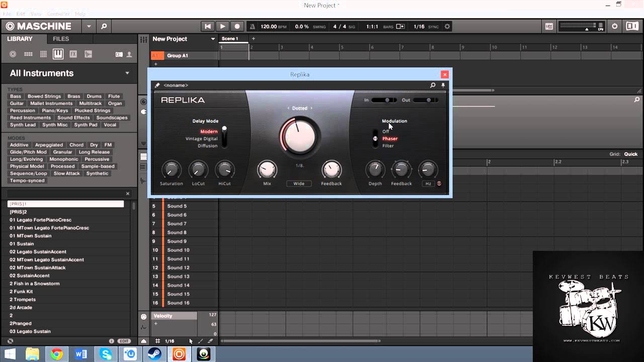Filter by the Synth Lead type tag
This screenshot has width=644, height=362.
click(23, 125)
